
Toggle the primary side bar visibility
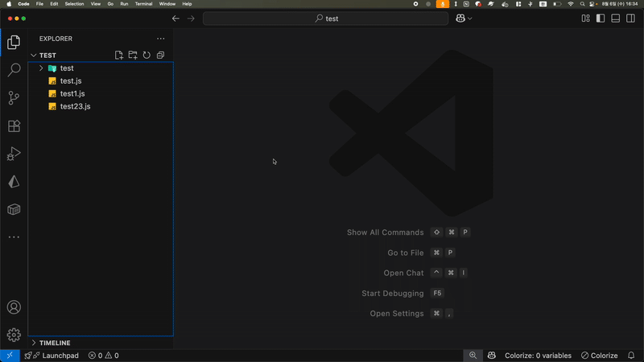pyautogui.click(x=601, y=19)
